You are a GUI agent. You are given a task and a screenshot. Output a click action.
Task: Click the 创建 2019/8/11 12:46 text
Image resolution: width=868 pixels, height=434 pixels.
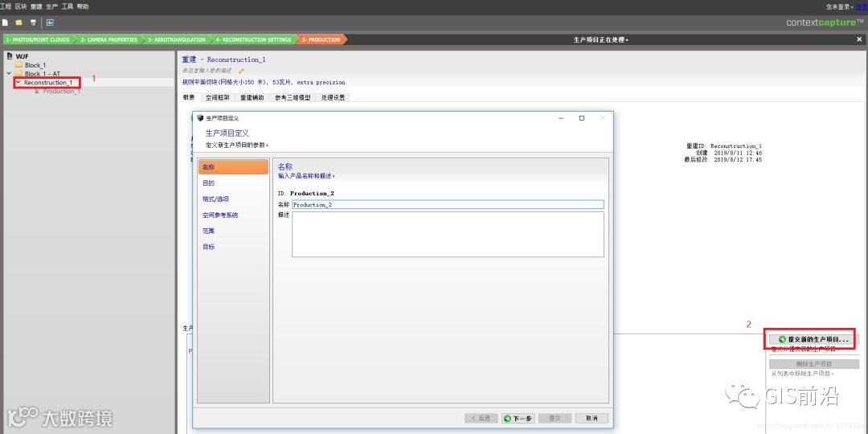tap(729, 153)
